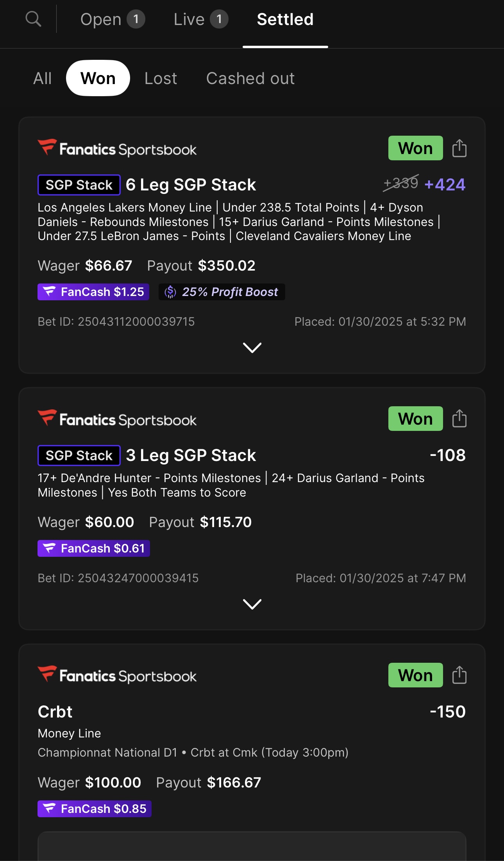
Task: Open the Settled tab
Action: [285, 19]
